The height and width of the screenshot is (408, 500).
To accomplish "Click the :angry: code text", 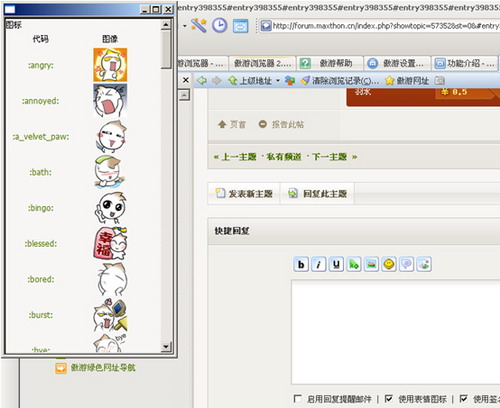I will [x=41, y=65].
